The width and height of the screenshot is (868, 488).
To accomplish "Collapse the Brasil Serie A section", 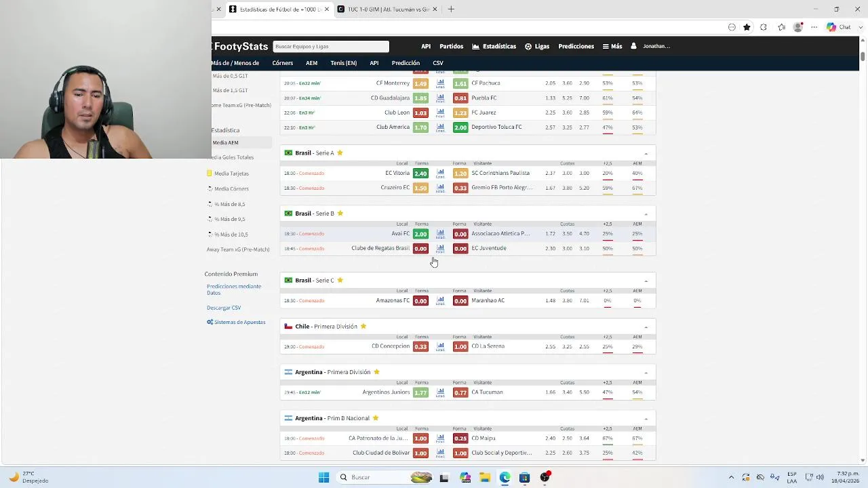I will 646,154.
